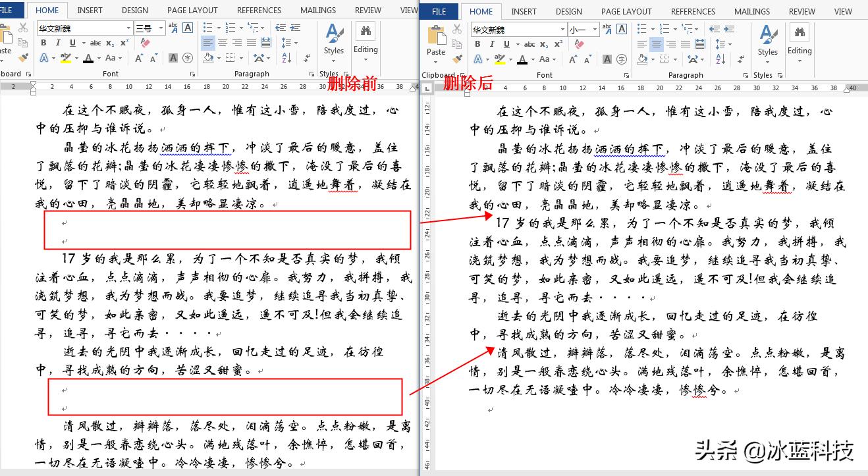Switch to the INSERT ribbon tab
Viewport: 868px width, 476px height.
point(90,10)
